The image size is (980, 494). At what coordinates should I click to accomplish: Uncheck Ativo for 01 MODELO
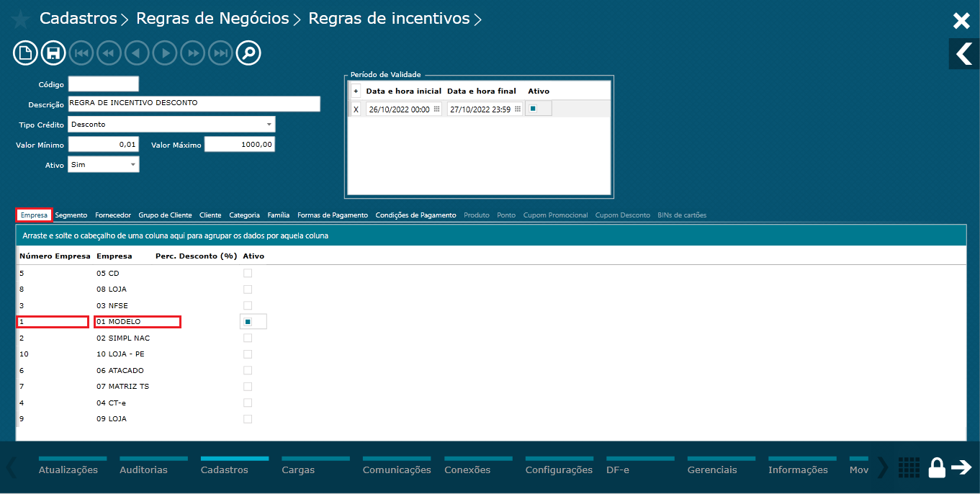pos(248,322)
